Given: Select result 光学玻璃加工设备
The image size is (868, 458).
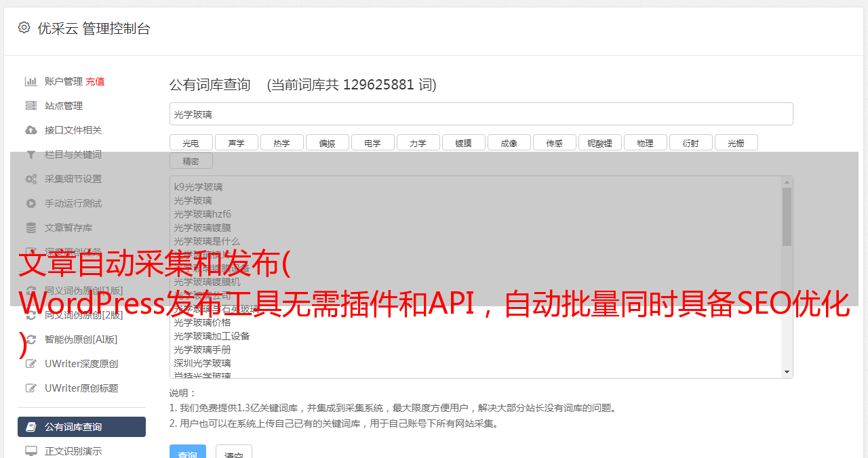Looking at the screenshot, I should (212, 336).
